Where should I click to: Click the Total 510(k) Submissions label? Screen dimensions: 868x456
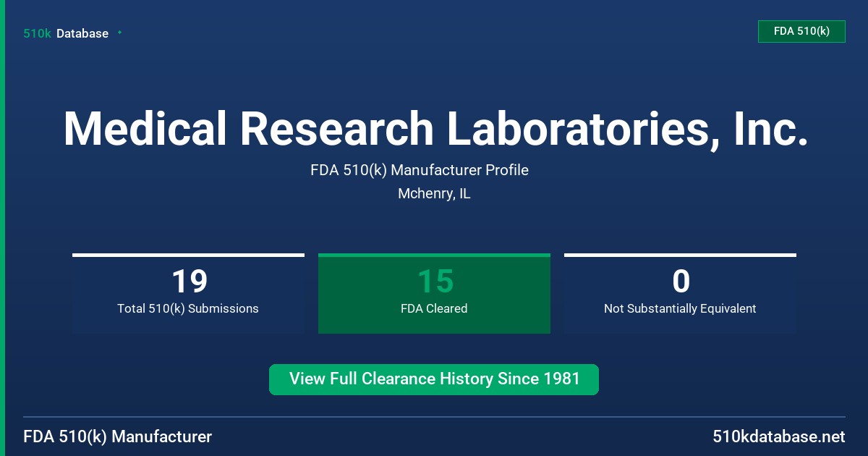click(188, 308)
